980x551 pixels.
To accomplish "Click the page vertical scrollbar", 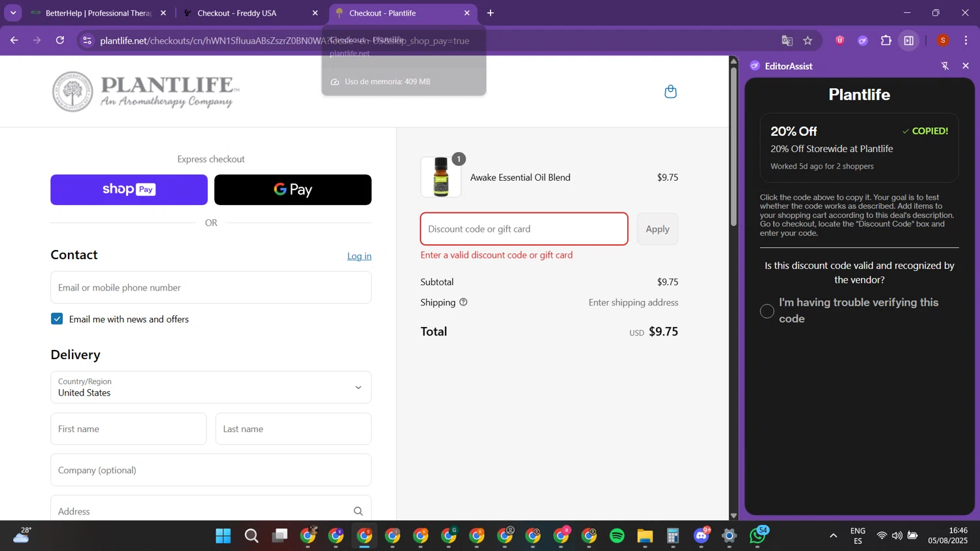I will click(x=733, y=147).
